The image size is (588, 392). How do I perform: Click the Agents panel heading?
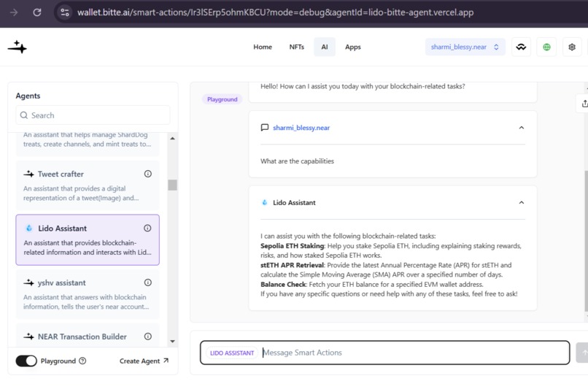[x=28, y=96]
